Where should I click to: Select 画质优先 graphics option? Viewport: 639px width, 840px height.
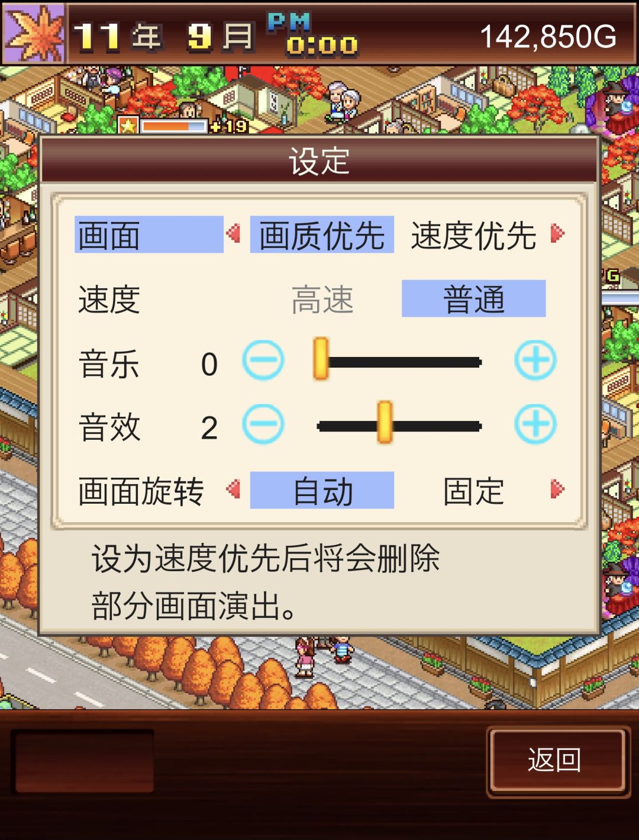tap(322, 234)
